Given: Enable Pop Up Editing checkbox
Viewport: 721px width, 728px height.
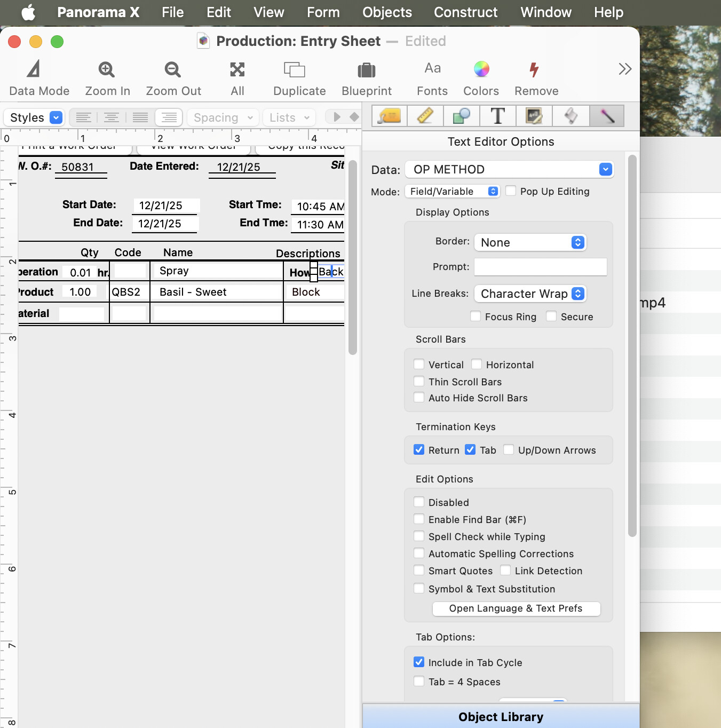Looking at the screenshot, I should [511, 191].
